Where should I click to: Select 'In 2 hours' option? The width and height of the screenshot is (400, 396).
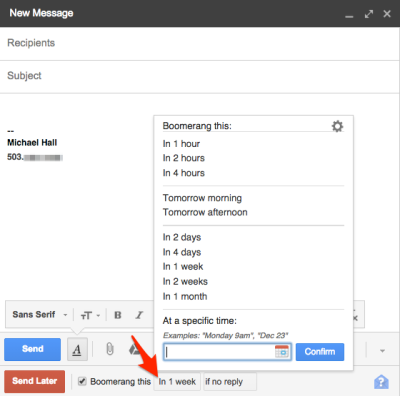pyautogui.click(x=184, y=158)
